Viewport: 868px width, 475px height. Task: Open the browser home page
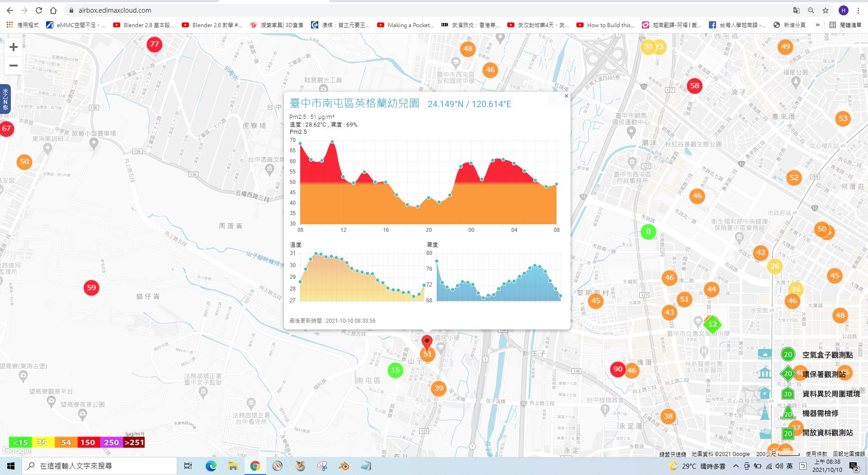pyautogui.click(x=53, y=10)
